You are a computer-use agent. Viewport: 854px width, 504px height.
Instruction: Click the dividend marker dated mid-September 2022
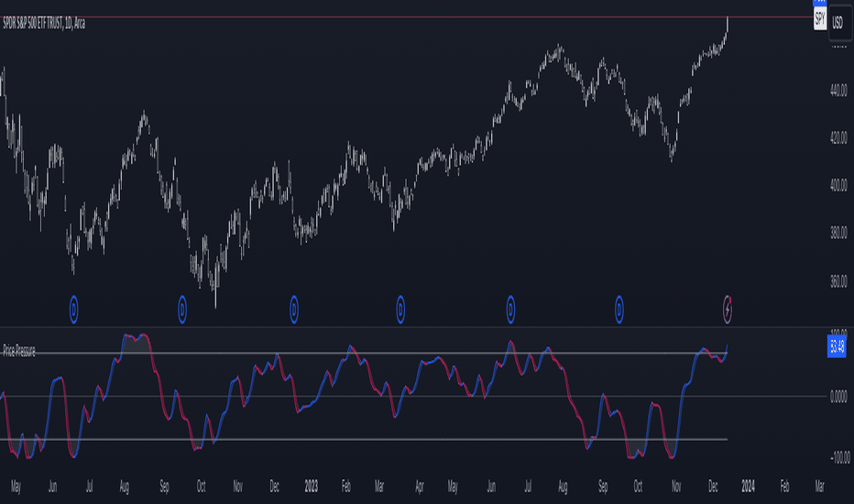[x=182, y=310]
